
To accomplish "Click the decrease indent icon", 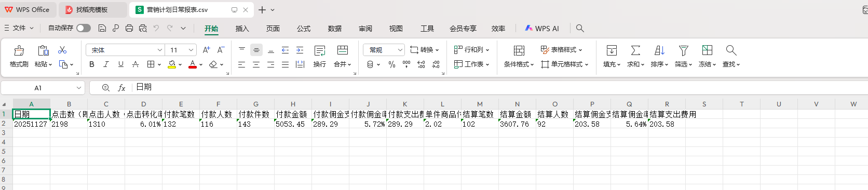I will coord(285,50).
